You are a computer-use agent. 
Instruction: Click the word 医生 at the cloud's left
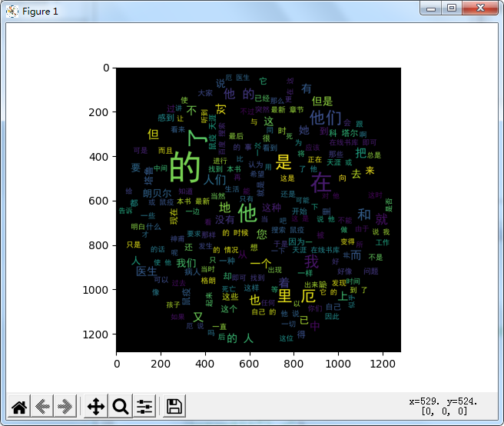point(147,271)
